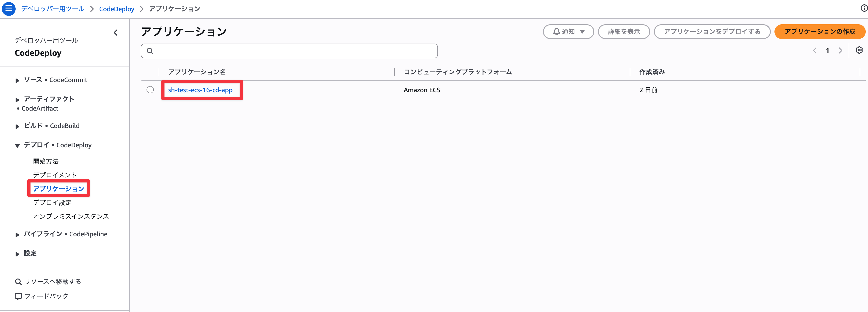Open the 通知 dropdown
The width and height of the screenshot is (868, 312).
click(568, 32)
